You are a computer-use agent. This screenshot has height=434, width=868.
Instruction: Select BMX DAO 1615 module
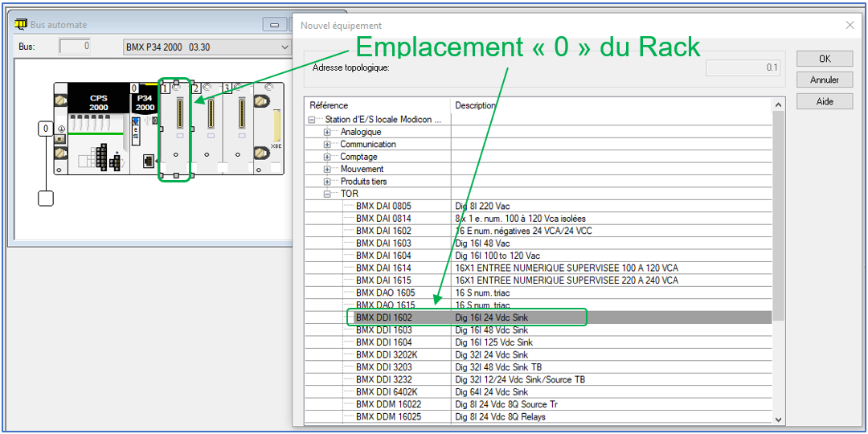(x=385, y=305)
